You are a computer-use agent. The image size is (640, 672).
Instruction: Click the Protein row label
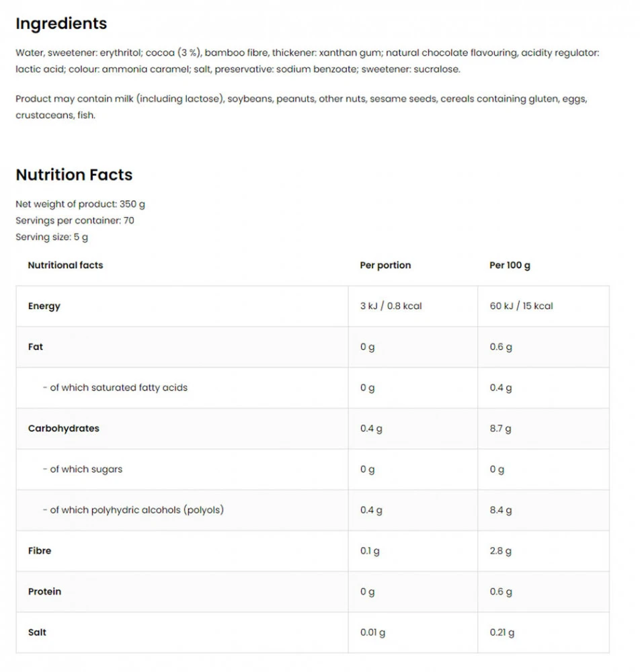tap(44, 592)
